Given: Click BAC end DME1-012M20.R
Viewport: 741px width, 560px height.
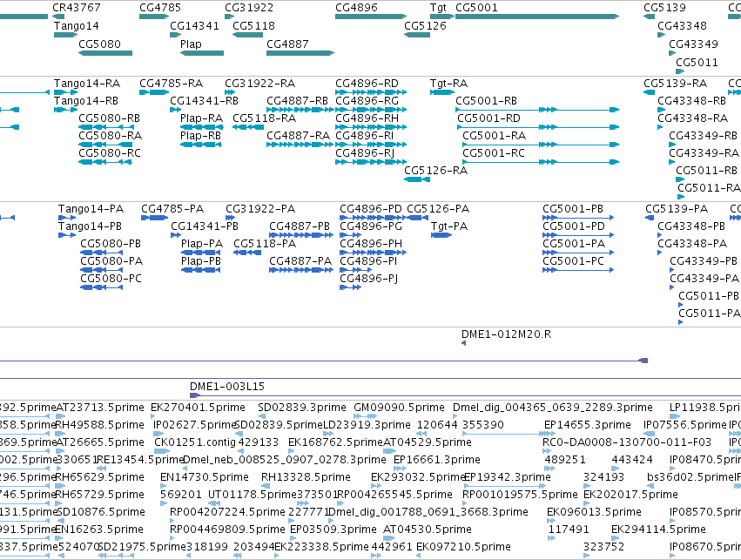Looking at the screenshot, I should click(x=506, y=334).
